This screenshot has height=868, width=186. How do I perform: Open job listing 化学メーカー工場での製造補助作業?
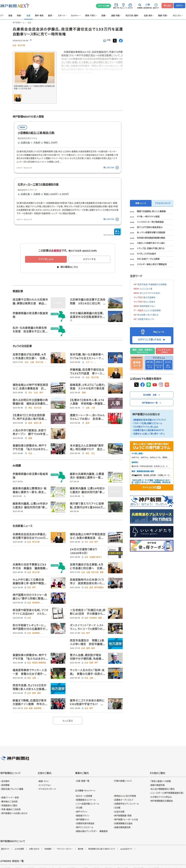pos(38,184)
